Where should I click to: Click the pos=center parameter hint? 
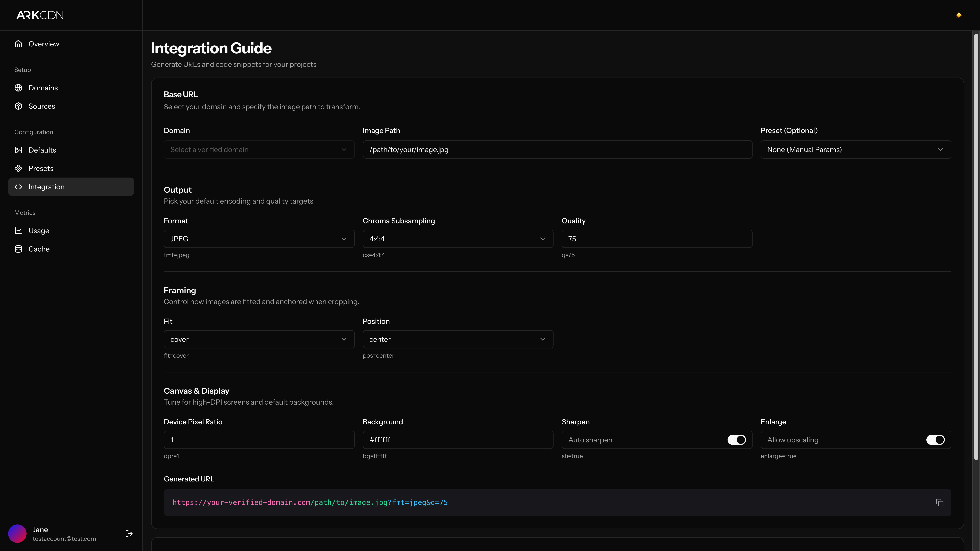click(378, 356)
